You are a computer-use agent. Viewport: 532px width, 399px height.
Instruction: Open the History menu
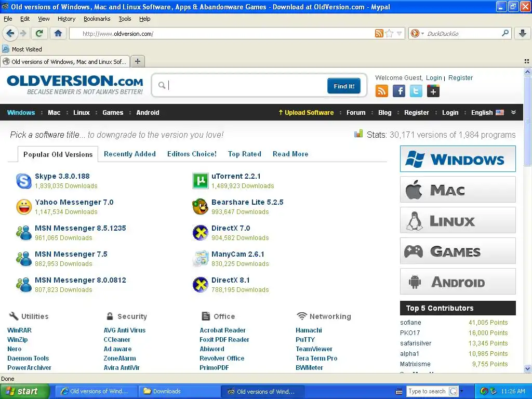(66, 19)
